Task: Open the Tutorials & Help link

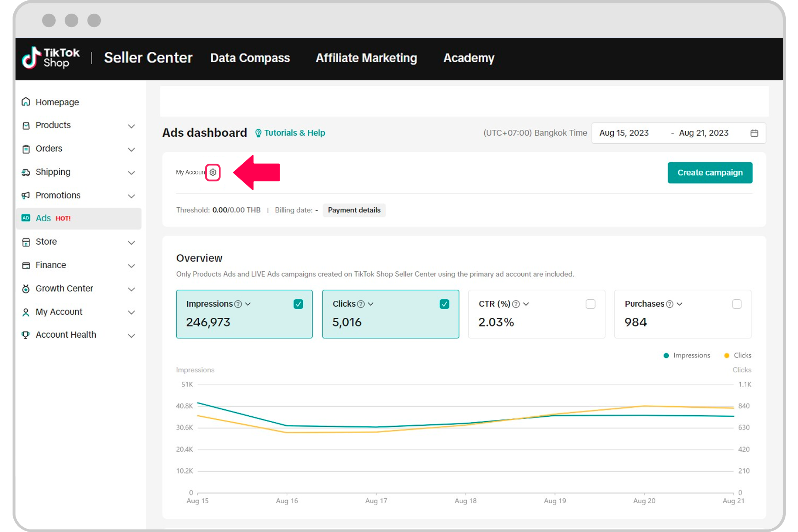Action: pyautogui.click(x=294, y=133)
